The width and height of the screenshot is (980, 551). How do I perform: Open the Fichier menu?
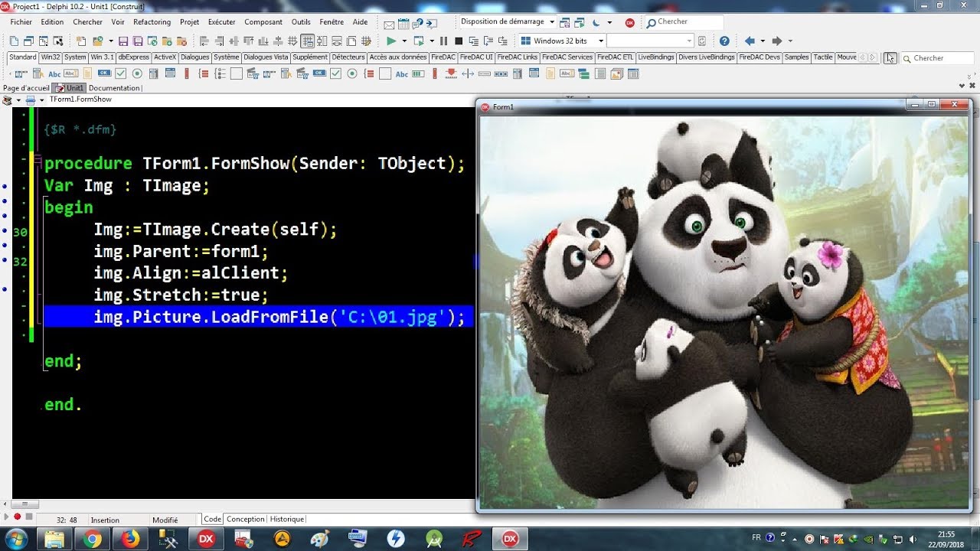[x=21, y=22]
